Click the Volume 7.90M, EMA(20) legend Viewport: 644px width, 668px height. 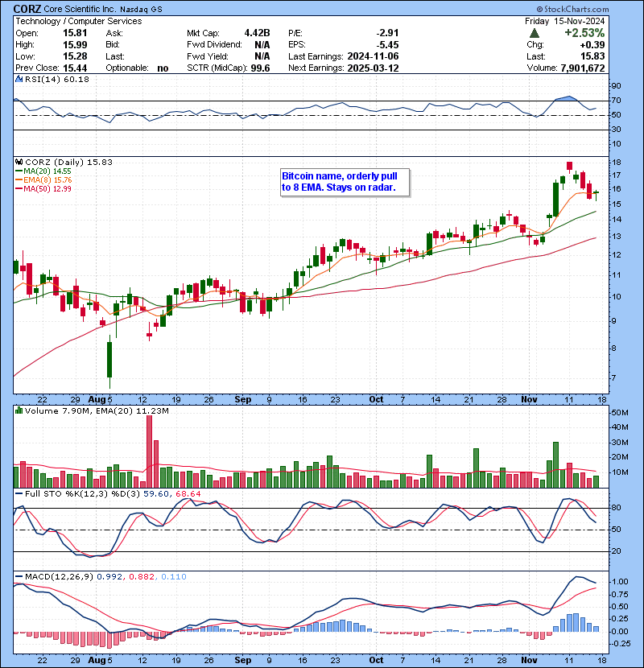coord(97,411)
